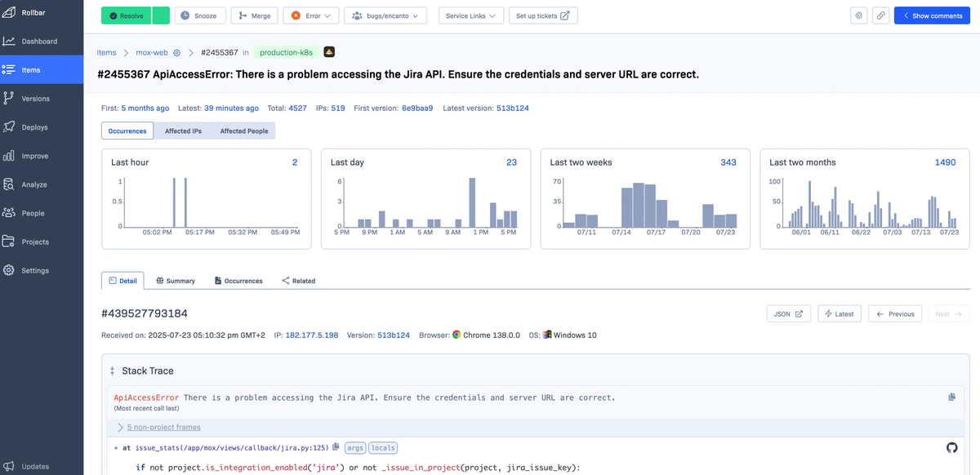Open the Dashboard sidebar item
The width and height of the screenshot is (980, 475).
pos(42,42)
